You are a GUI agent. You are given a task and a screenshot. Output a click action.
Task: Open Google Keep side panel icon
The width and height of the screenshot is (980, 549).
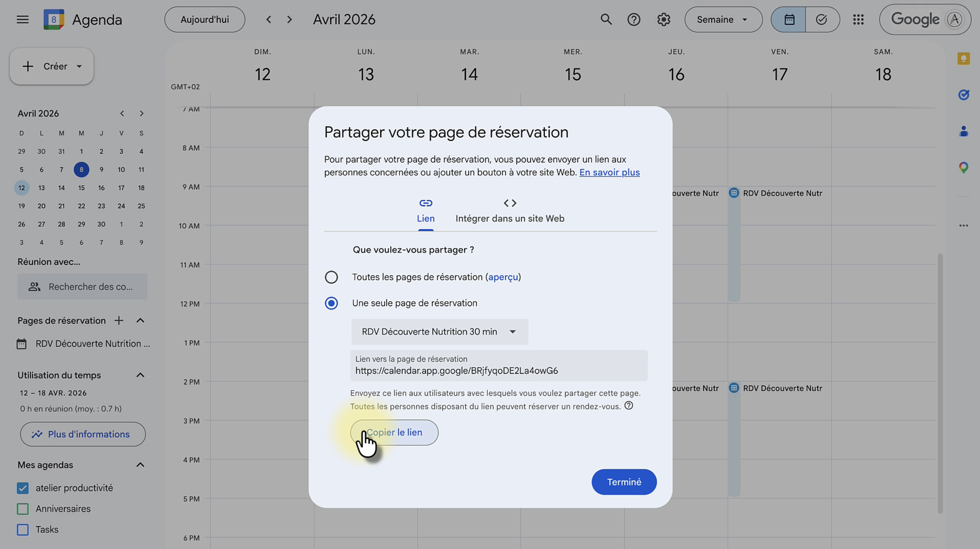963,58
